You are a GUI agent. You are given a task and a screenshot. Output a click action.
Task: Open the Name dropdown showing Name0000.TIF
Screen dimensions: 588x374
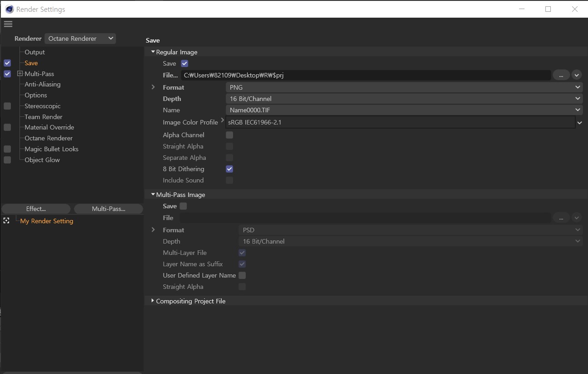(x=404, y=110)
